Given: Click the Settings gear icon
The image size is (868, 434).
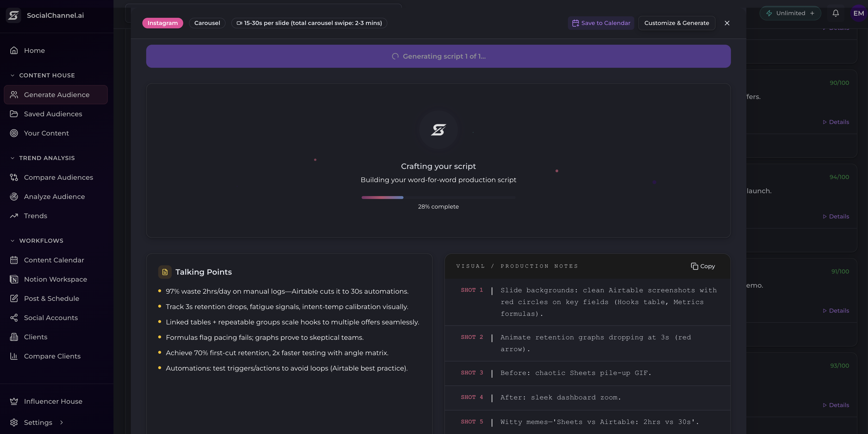Looking at the screenshot, I should point(14,422).
